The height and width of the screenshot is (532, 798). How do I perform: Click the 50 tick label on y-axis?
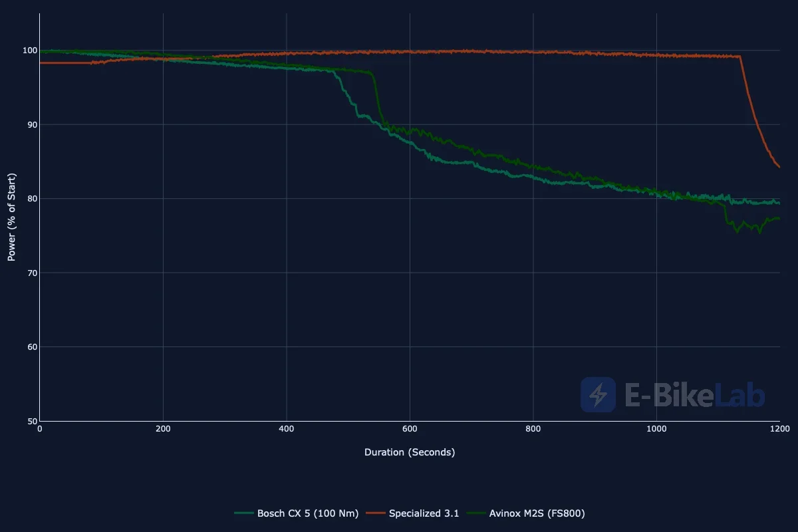coord(32,421)
